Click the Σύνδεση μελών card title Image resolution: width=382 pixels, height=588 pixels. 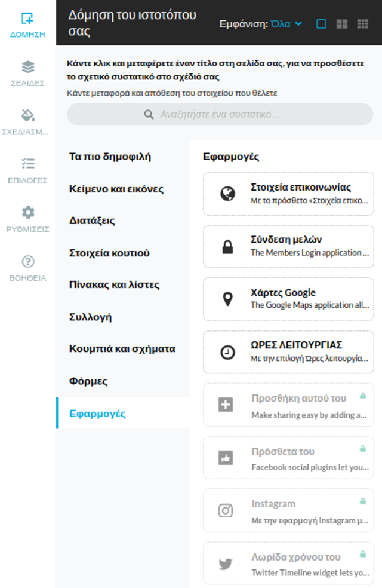pyautogui.click(x=286, y=240)
